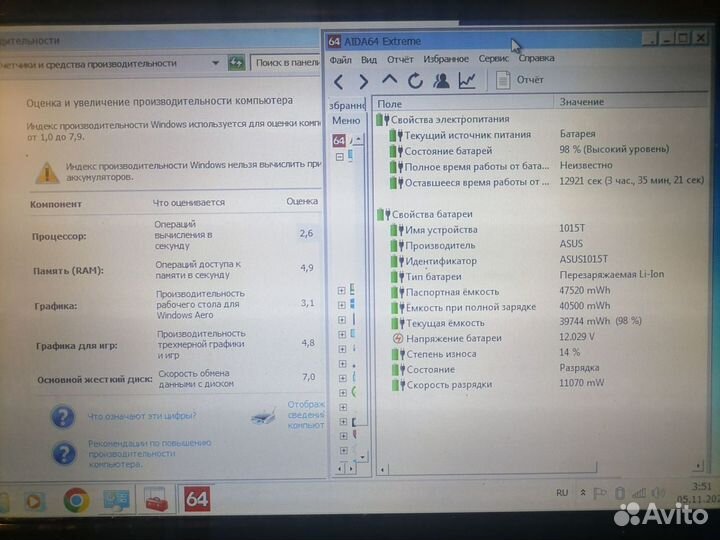Select the Скорость разрядки row

point(442,385)
